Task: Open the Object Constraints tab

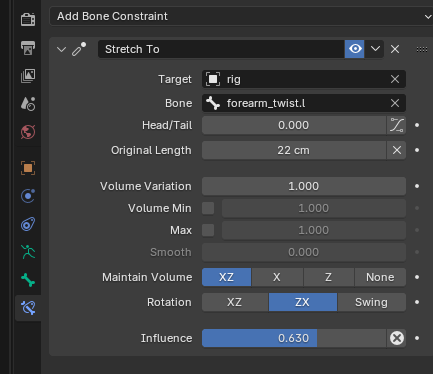Action: coord(28,224)
